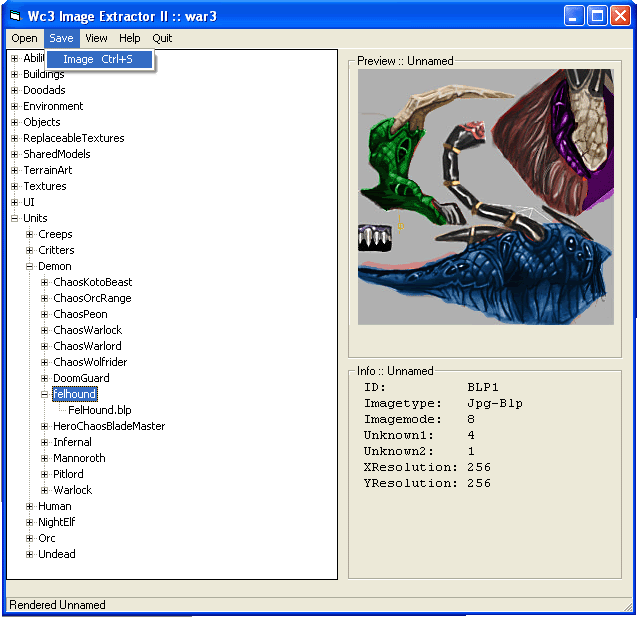Expand the Doodads tree node
This screenshot has width=638, height=618.
click(x=15, y=90)
